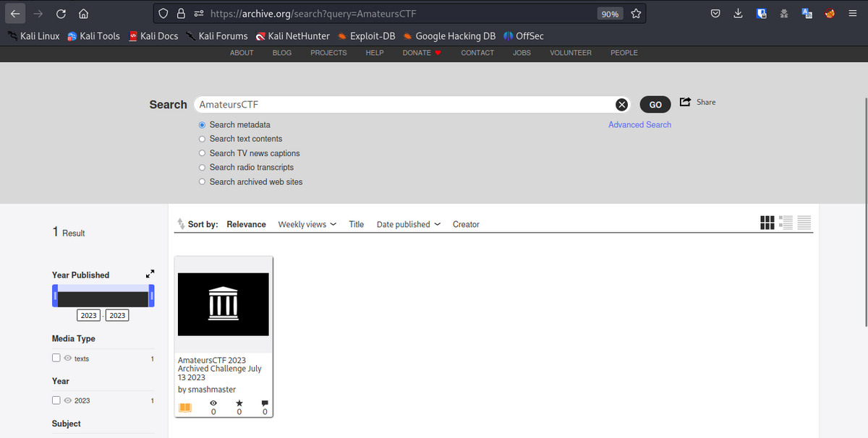Image resolution: width=868 pixels, height=438 pixels.
Task: Switch to compact list view icon
Action: point(804,223)
